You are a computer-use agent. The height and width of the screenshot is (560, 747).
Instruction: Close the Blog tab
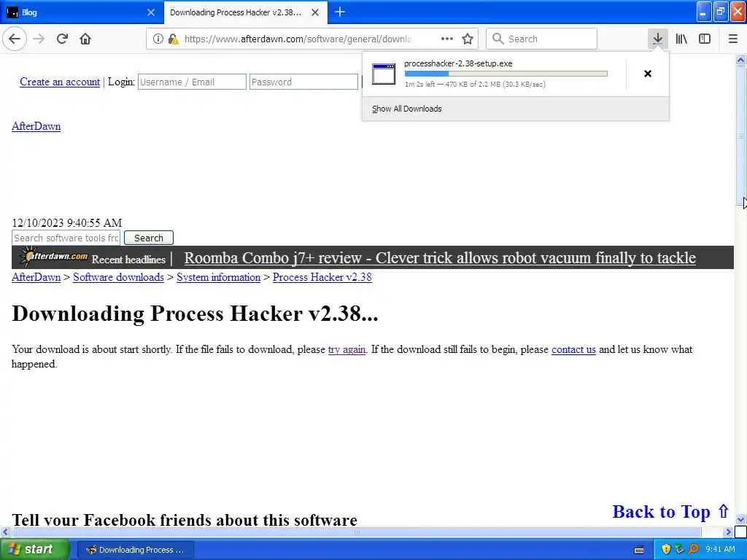[x=150, y=12]
